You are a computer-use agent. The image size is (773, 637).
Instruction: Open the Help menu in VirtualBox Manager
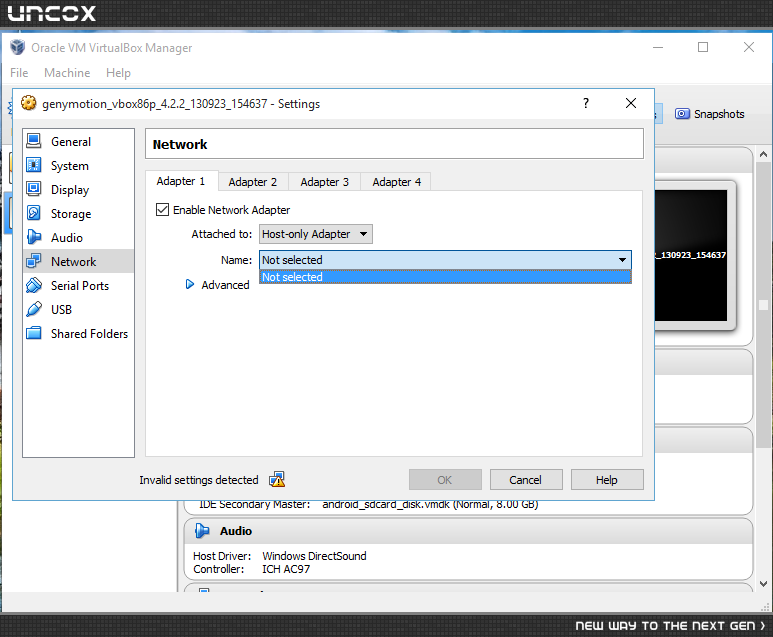pyautogui.click(x=118, y=72)
